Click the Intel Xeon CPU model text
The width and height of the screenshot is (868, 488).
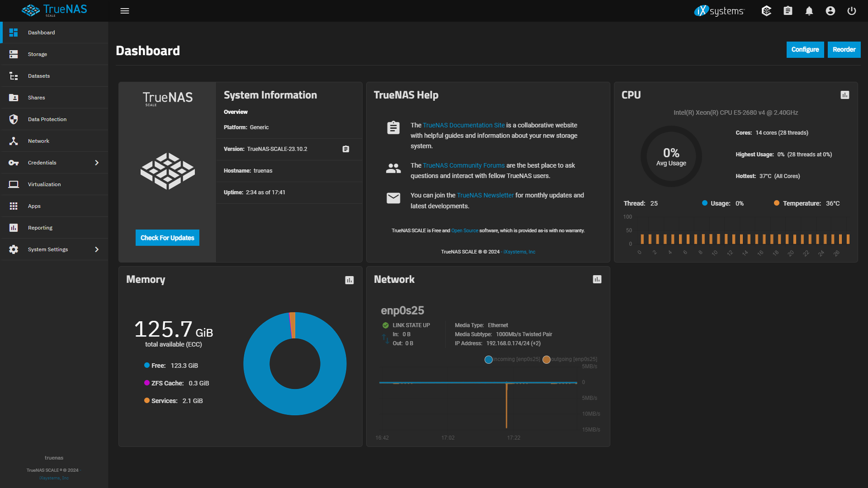pos(736,113)
